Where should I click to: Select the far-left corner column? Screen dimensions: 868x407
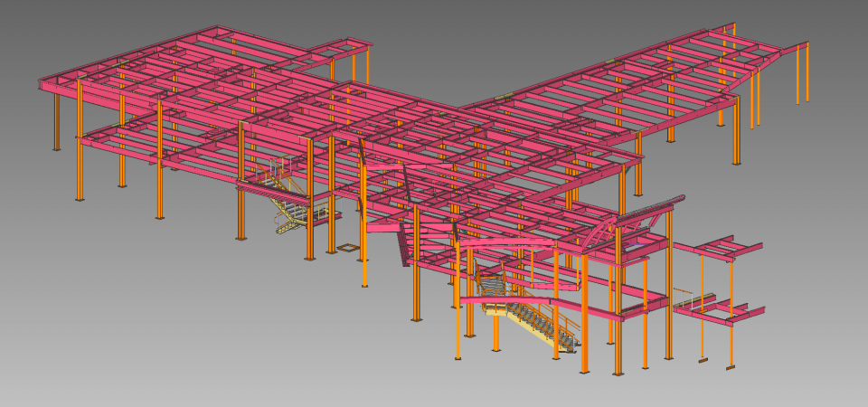(x=57, y=120)
